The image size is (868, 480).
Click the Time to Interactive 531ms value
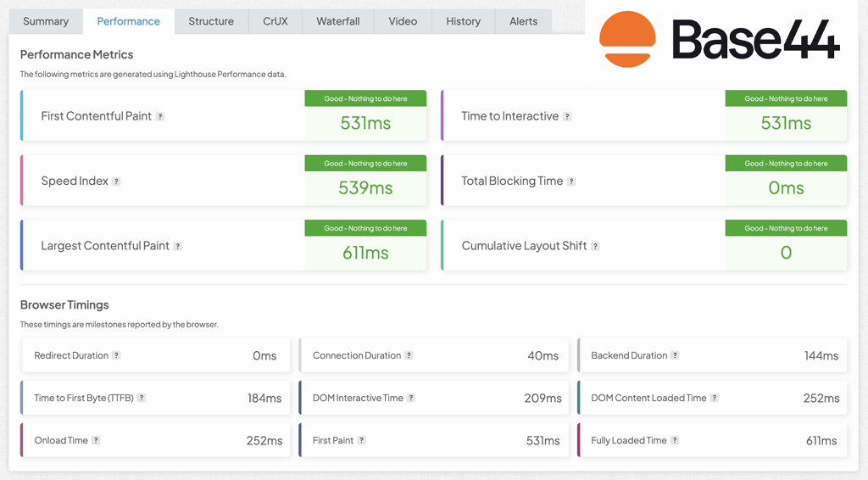[786, 123]
